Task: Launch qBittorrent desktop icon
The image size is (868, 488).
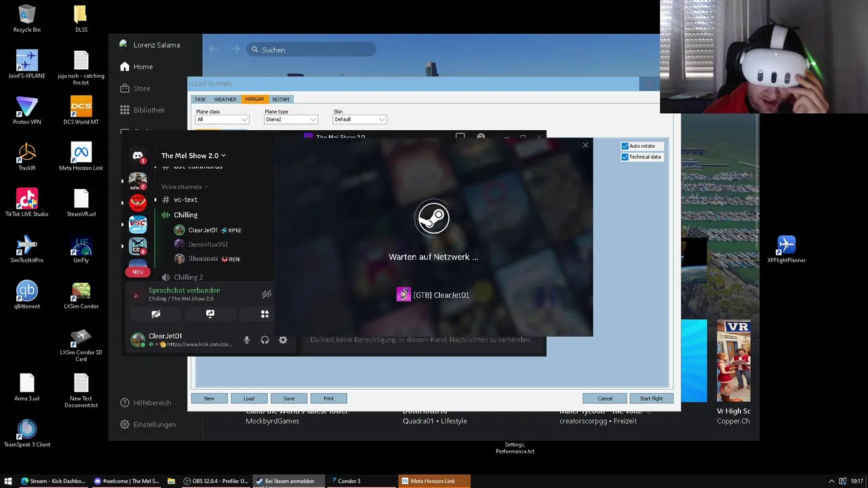Action: (26, 295)
